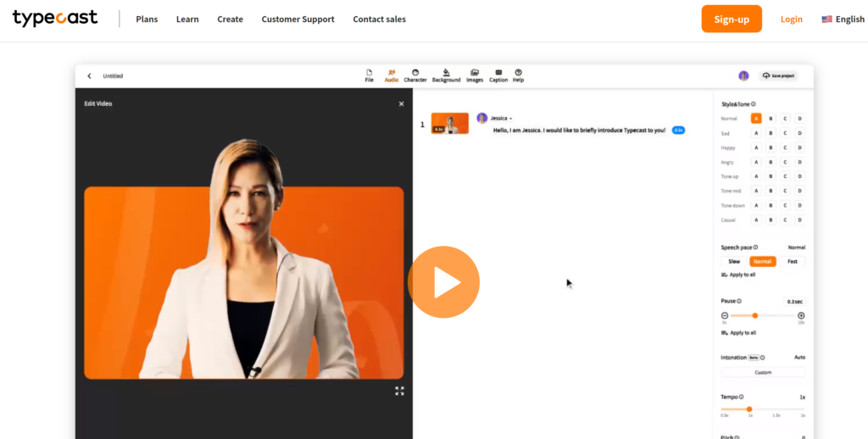Adjust the Tempo slider handle

tap(749, 409)
